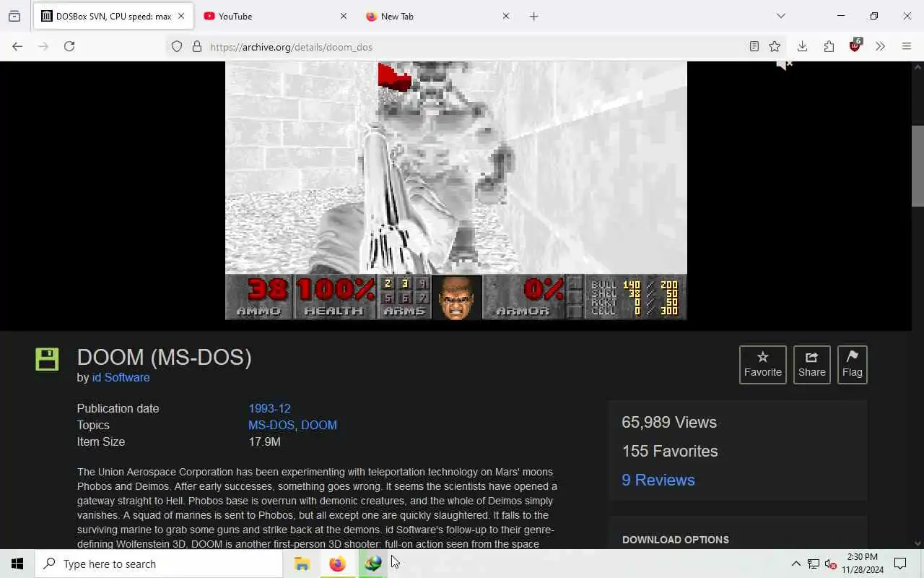The width and height of the screenshot is (924, 578).
Task: Open the volume tray icon
Action: 830,564
